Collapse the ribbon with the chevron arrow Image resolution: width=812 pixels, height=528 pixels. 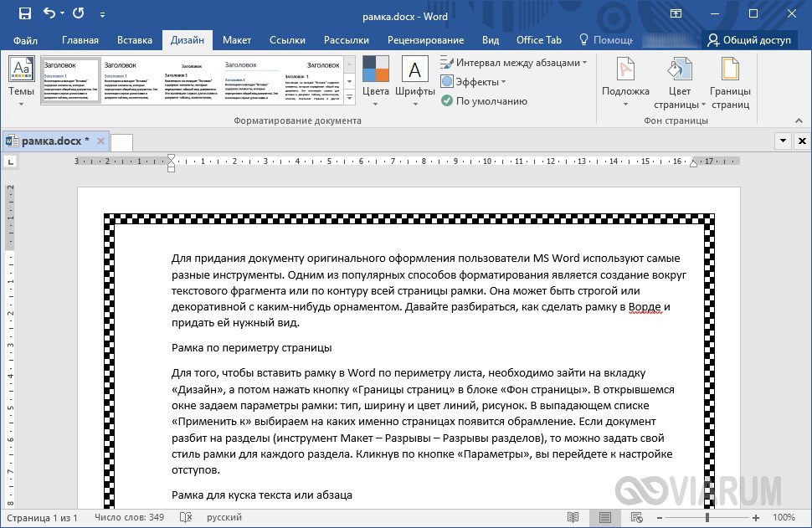pos(799,120)
